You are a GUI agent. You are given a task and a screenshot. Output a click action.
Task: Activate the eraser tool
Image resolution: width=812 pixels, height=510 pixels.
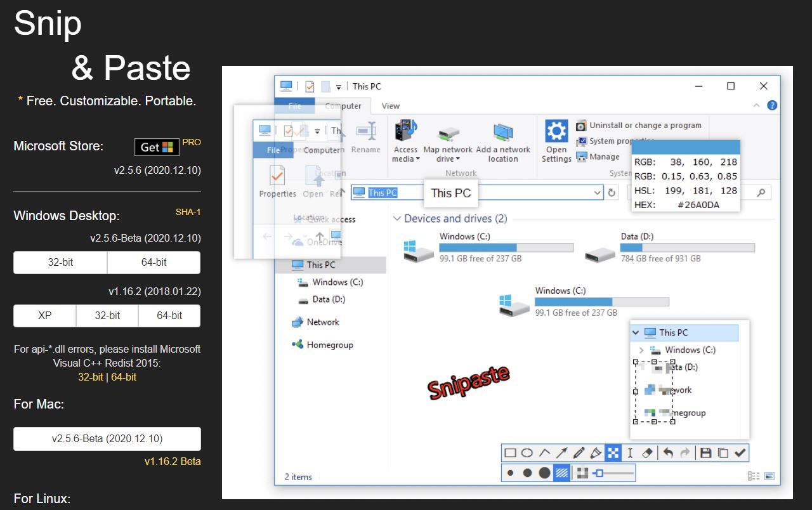pos(647,453)
